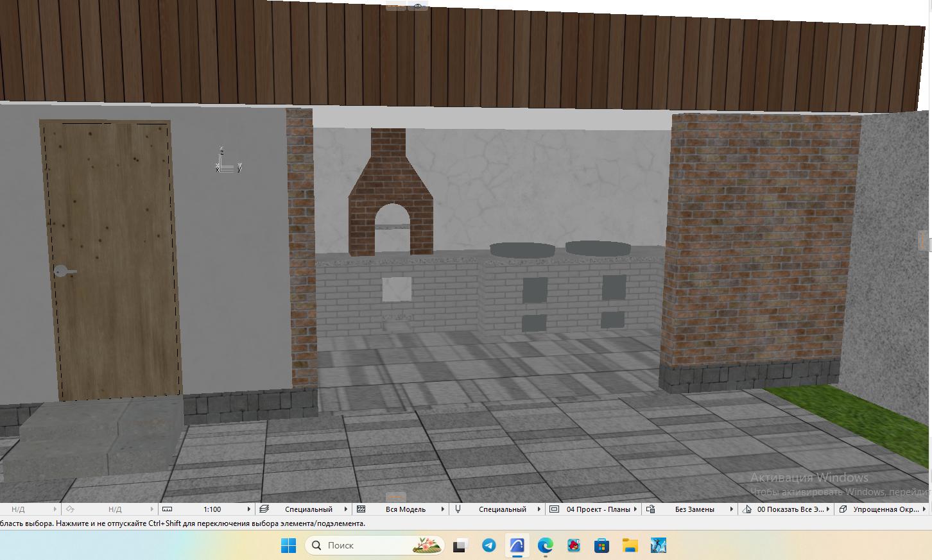Click the layer combination icon in status bar
This screenshot has width=932, height=560.
264,509
